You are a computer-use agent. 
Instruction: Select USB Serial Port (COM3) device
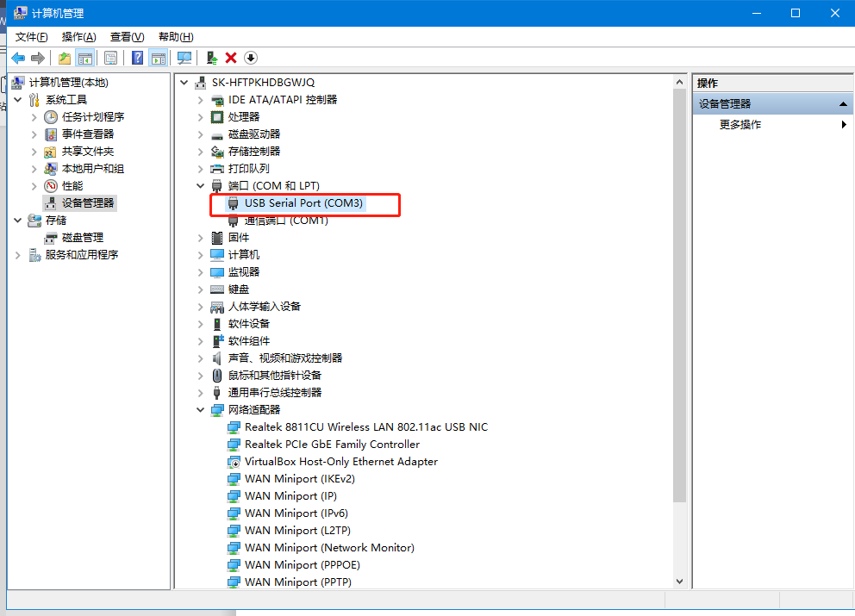(303, 203)
